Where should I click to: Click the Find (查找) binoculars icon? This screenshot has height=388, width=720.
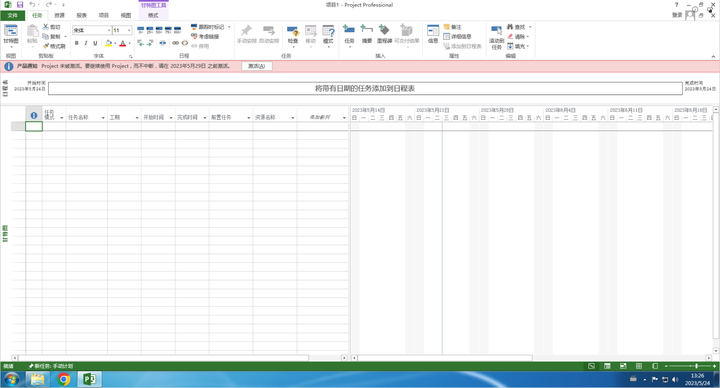tap(510, 27)
